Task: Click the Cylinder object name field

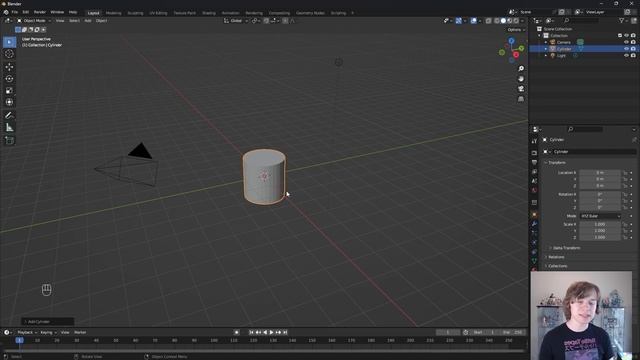Action: (x=594, y=152)
